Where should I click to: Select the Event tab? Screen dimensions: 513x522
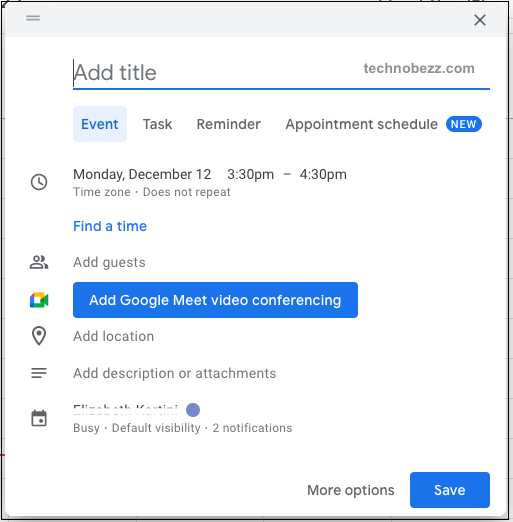(100, 124)
